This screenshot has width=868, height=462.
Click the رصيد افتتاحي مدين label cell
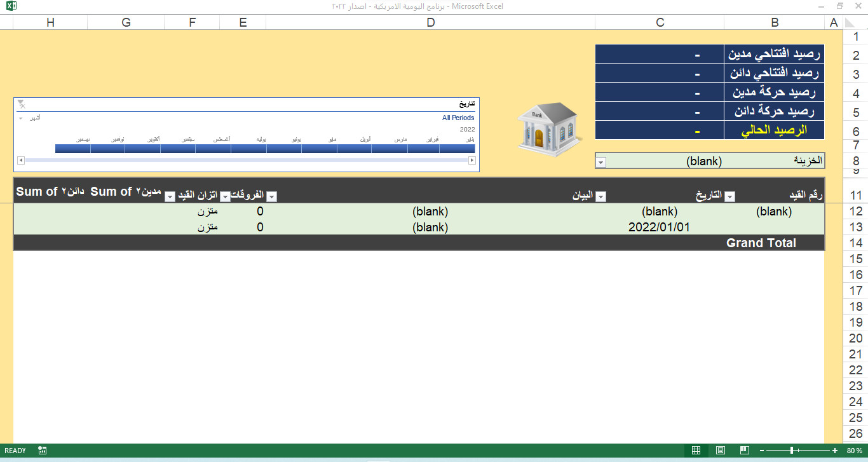[x=775, y=55]
